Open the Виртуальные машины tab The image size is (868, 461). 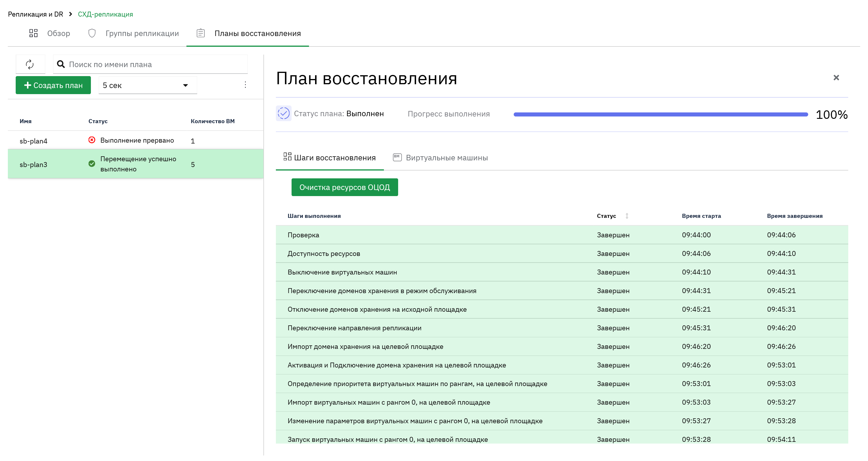coord(440,158)
